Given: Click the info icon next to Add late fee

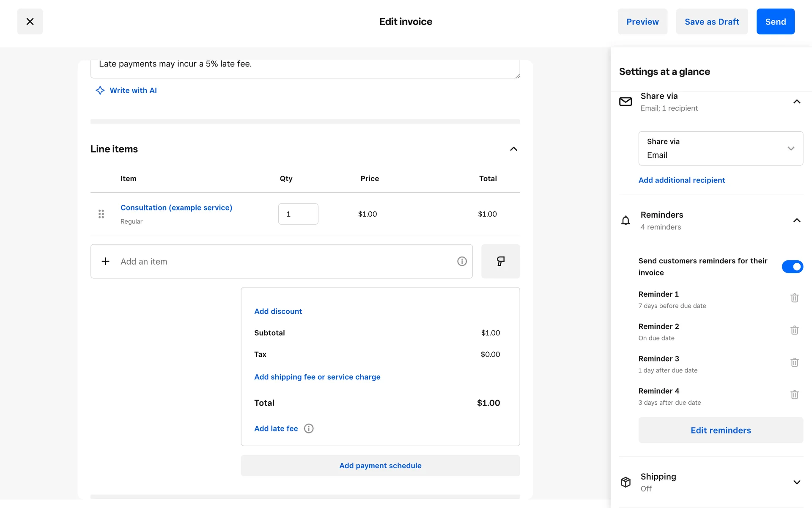Looking at the screenshot, I should [x=309, y=428].
